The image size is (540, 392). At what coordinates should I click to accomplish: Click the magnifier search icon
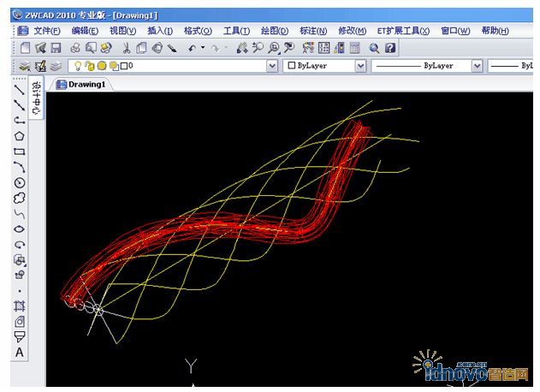coord(374,48)
